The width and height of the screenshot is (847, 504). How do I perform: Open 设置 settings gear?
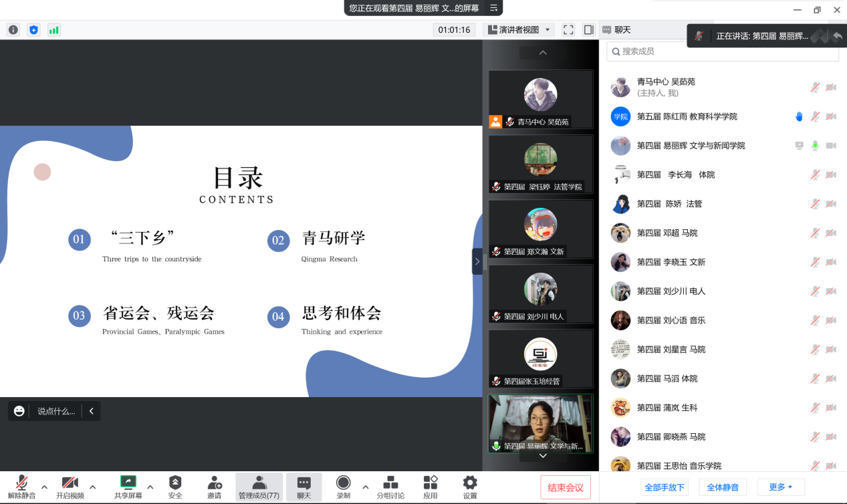click(x=470, y=483)
